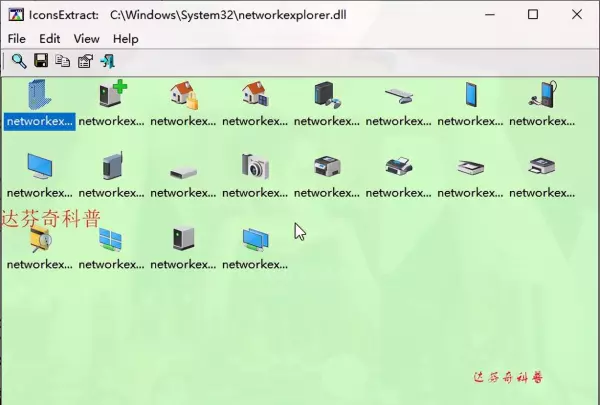Viewport: 600px width, 405px height.
Task: Click the Search For Icons magnifier button
Action: pos(19,61)
